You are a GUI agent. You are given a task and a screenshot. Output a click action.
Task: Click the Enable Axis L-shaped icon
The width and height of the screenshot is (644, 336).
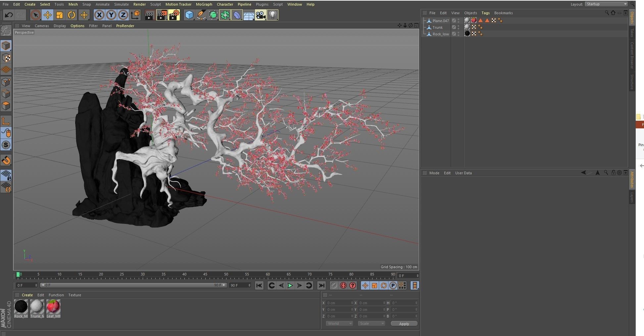coord(6,121)
